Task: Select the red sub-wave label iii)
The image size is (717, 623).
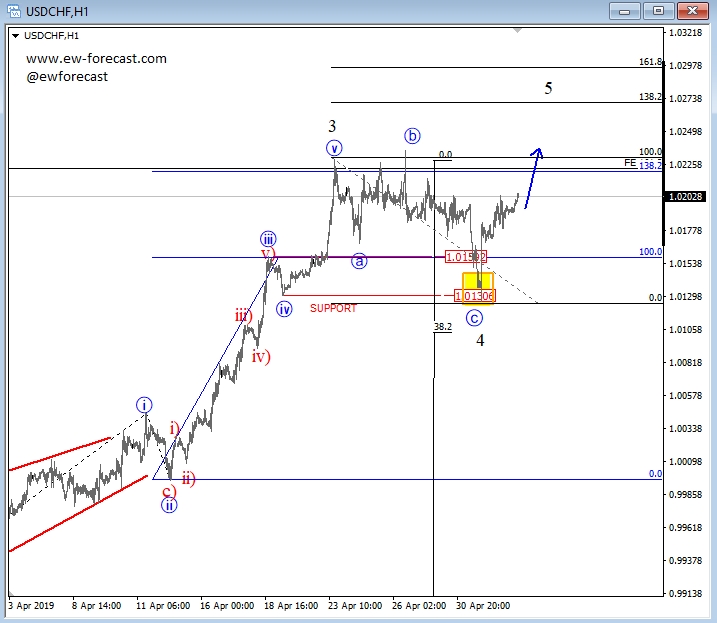Action: [x=243, y=315]
